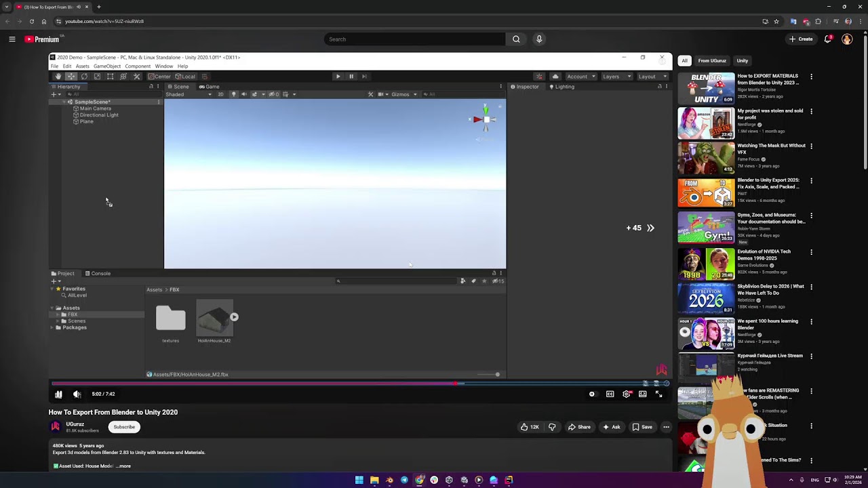Toggle YouTube autoplay switch
The width and height of the screenshot is (868, 488).
point(593,394)
